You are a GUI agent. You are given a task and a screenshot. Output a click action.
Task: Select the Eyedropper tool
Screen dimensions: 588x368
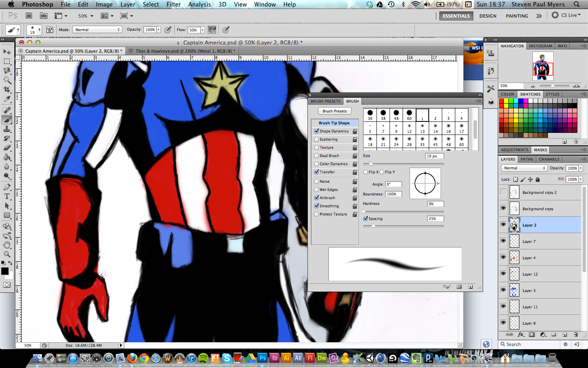pos(7,99)
